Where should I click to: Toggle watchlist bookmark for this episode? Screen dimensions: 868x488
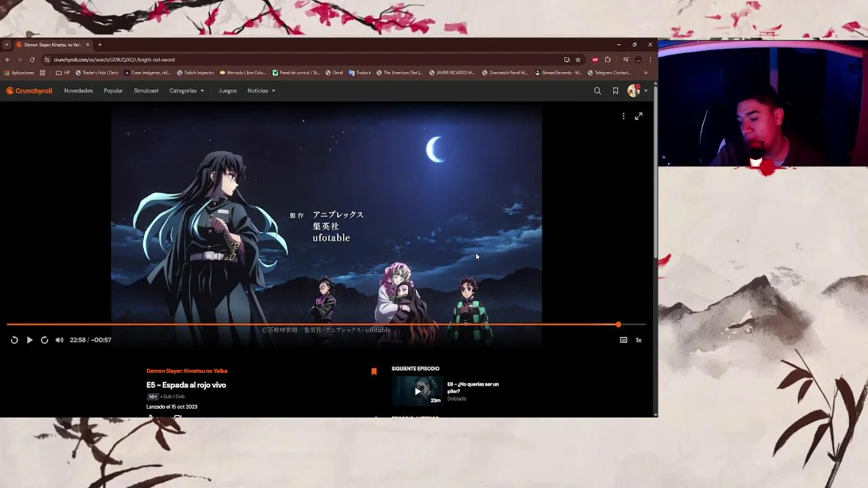374,371
